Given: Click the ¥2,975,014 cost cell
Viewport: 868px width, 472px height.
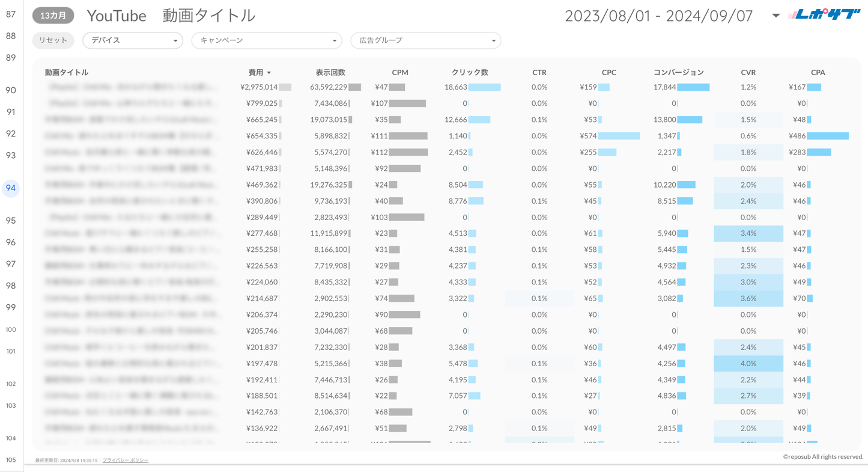Looking at the screenshot, I should [x=259, y=87].
